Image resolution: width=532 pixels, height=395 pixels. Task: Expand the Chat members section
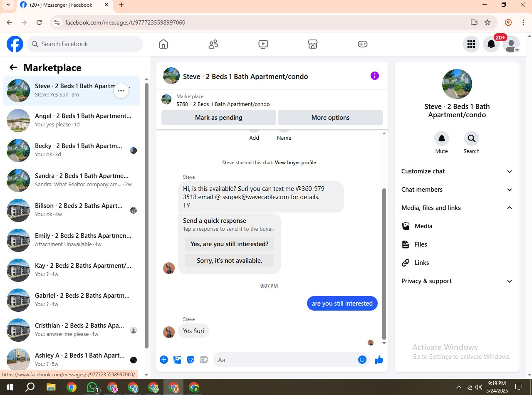tap(457, 190)
